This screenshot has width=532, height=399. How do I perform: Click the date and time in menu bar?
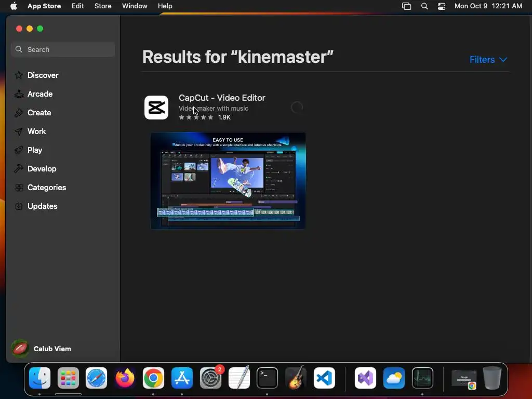488,6
